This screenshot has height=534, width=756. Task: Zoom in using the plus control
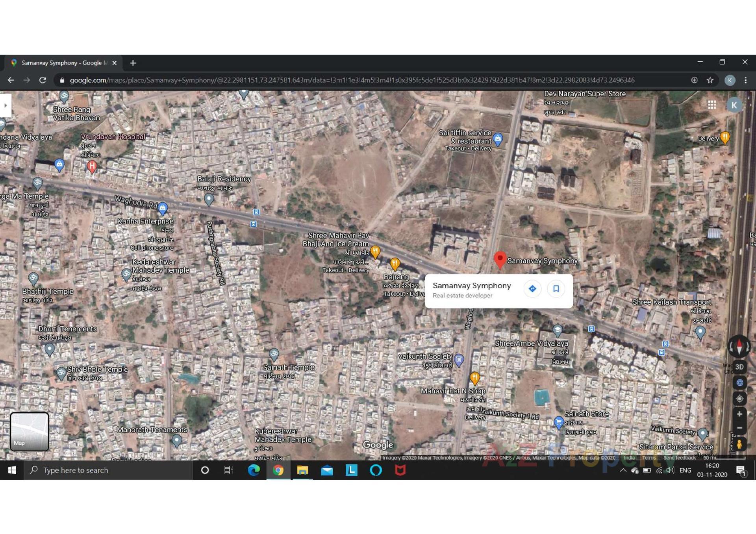tap(739, 414)
